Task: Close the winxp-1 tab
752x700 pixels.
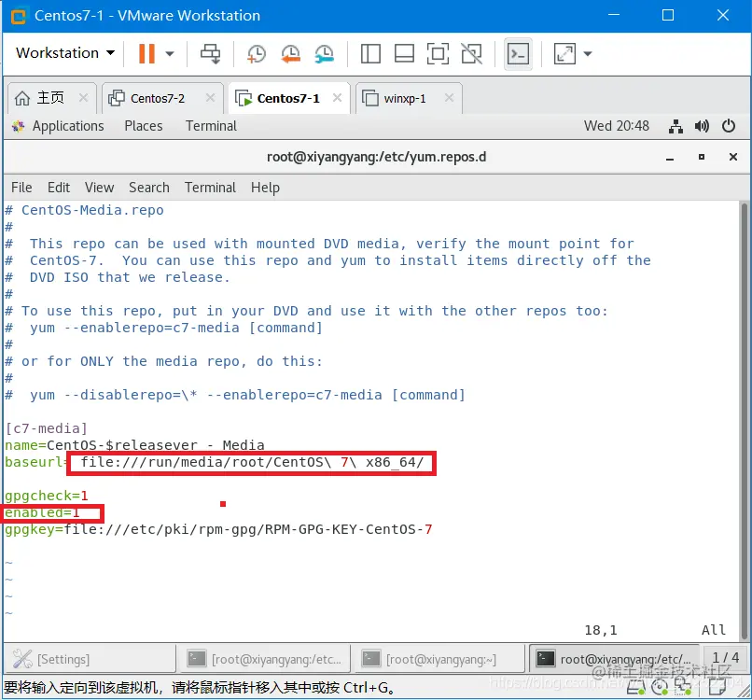Action: [449, 98]
